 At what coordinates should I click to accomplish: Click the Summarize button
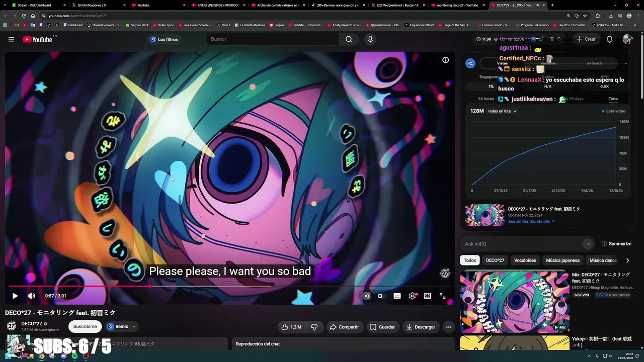click(616, 244)
